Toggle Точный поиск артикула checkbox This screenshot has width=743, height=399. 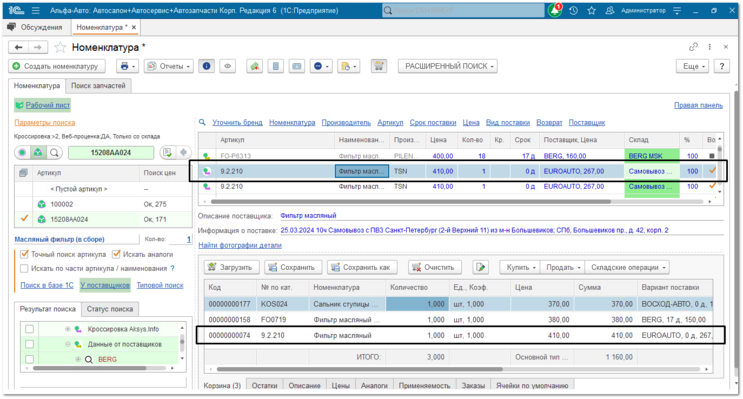coord(25,254)
